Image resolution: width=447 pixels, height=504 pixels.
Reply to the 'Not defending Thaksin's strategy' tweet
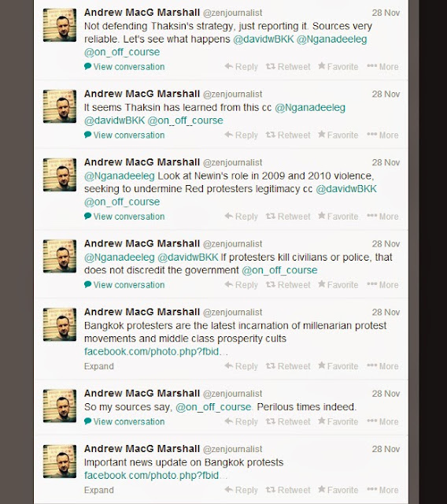(241, 66)
